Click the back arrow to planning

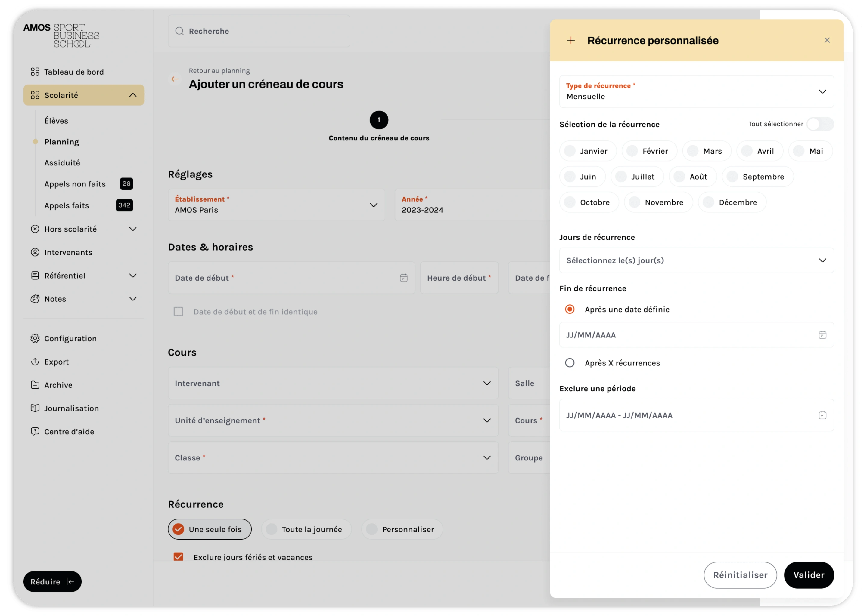175,79
